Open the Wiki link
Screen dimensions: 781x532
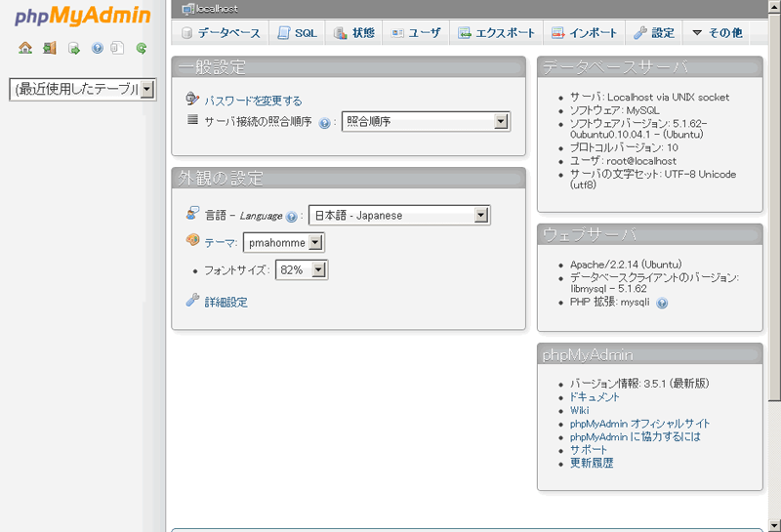[579, 410]
